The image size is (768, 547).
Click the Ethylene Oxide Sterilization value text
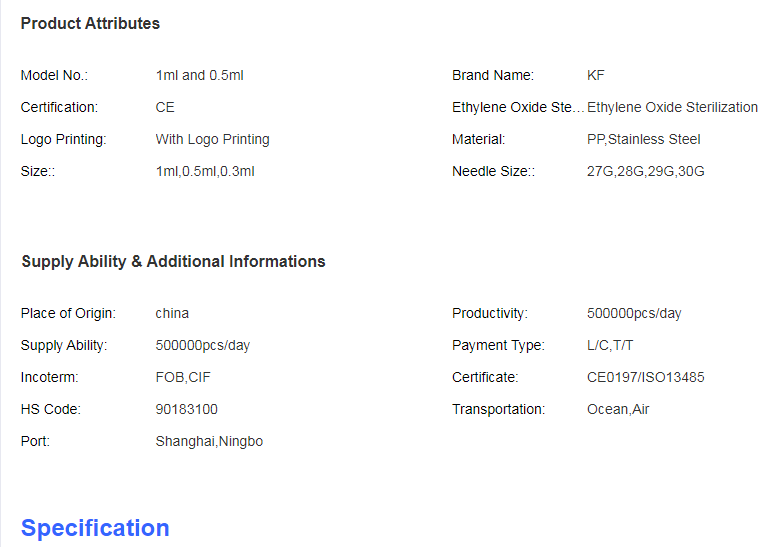(672, 107)
